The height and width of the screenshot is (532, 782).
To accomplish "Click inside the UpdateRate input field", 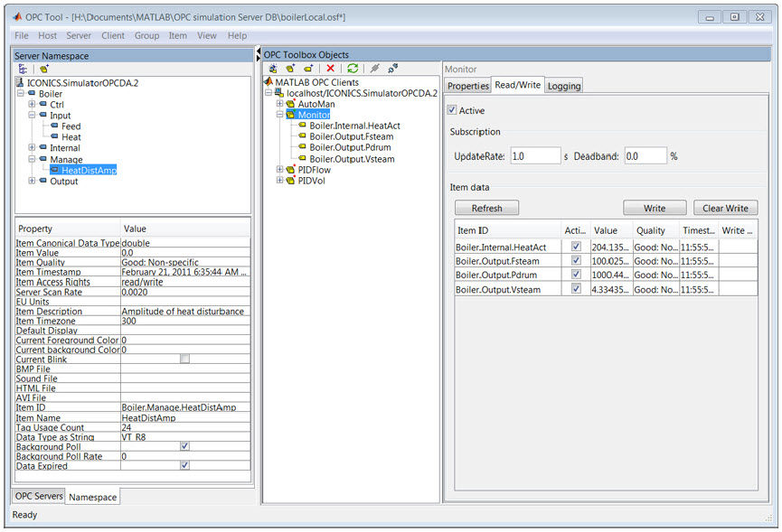I will 536,154.
